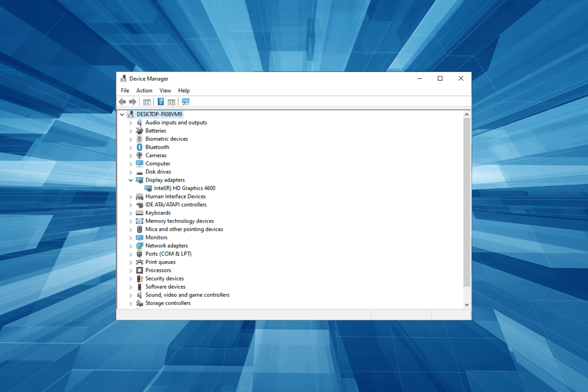Viewport: 588px width, 392px height.
Task: Click the Bluetooth category icon
Action: [x=139, y=147]
